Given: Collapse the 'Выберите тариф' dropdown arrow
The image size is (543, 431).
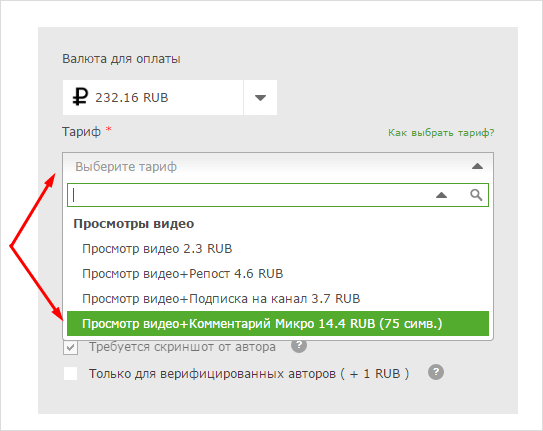Looking at the screenshot, I should [477, 167].
